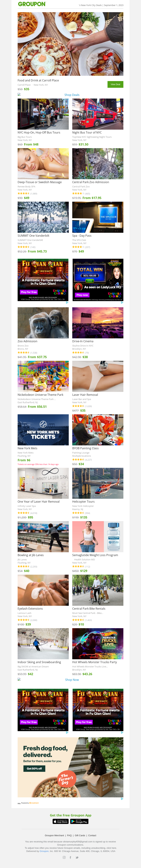The height and width of the screenshot is (868, 141).
Task: Open the Shop Deals link
Action: tap(72, 95)
